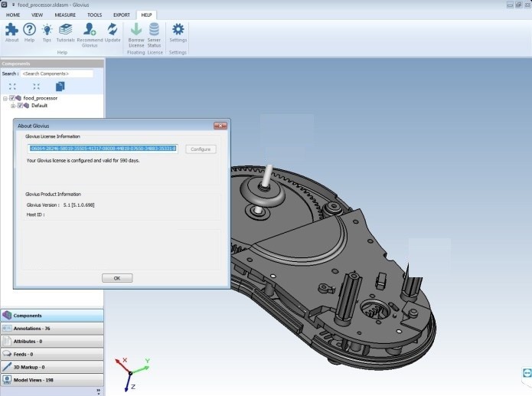Select the food_processor tree label
This screenshot has height=396, width=532.
click(40, 98)
